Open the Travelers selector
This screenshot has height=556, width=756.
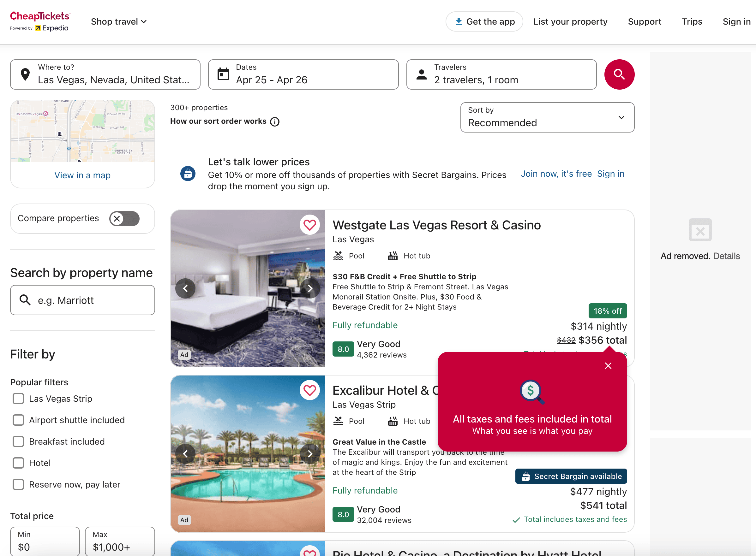(501, 74)
